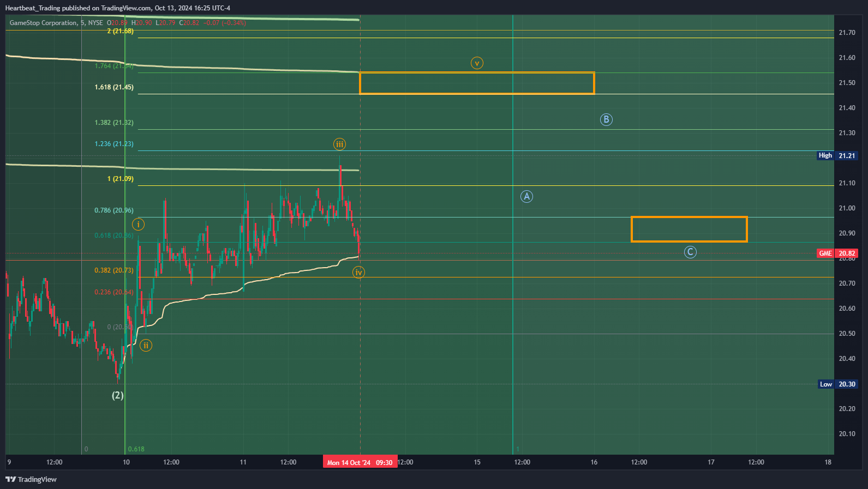
Task: Click the Fibonacci label 0.382 (20.73)
Action: pos(114,270)
